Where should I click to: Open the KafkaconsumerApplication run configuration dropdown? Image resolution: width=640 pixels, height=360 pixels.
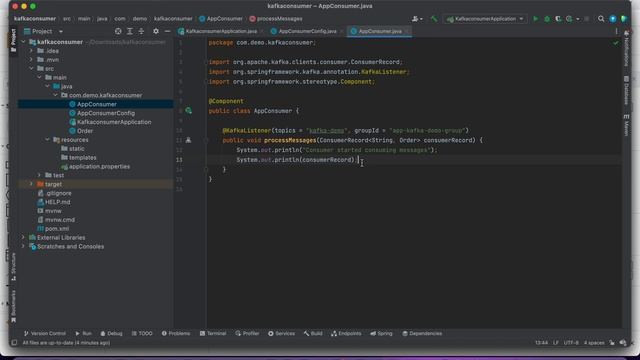(x=484, y=19)
